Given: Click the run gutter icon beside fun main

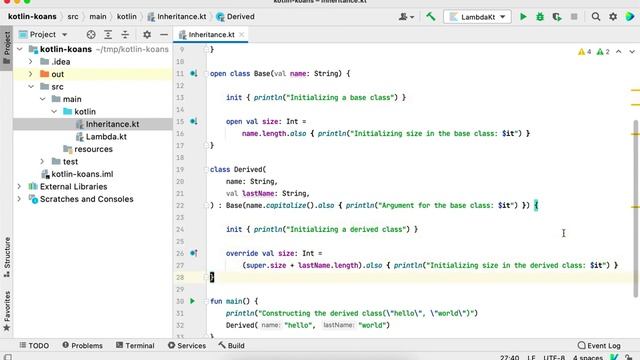Looking at the screenshot, I should coord(193,301).
